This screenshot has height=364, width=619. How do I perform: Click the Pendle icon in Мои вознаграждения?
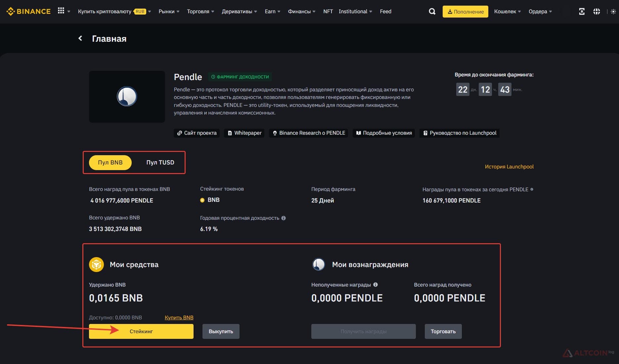(x=319, y=264)
